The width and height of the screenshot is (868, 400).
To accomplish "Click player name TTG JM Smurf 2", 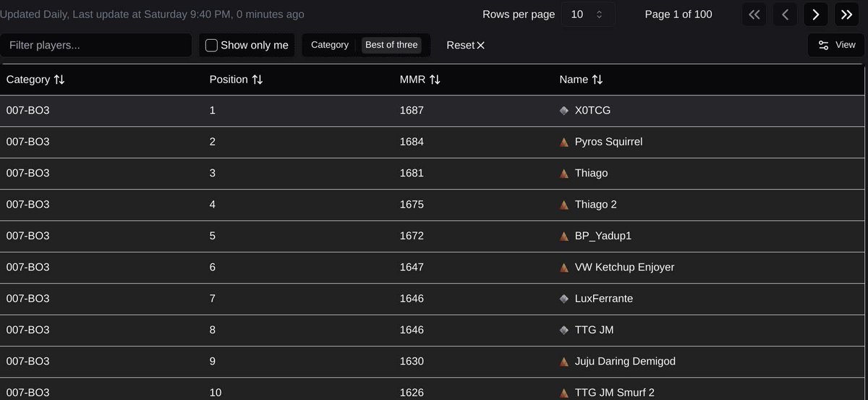I will pyautogui.click(x=614, y=392).
